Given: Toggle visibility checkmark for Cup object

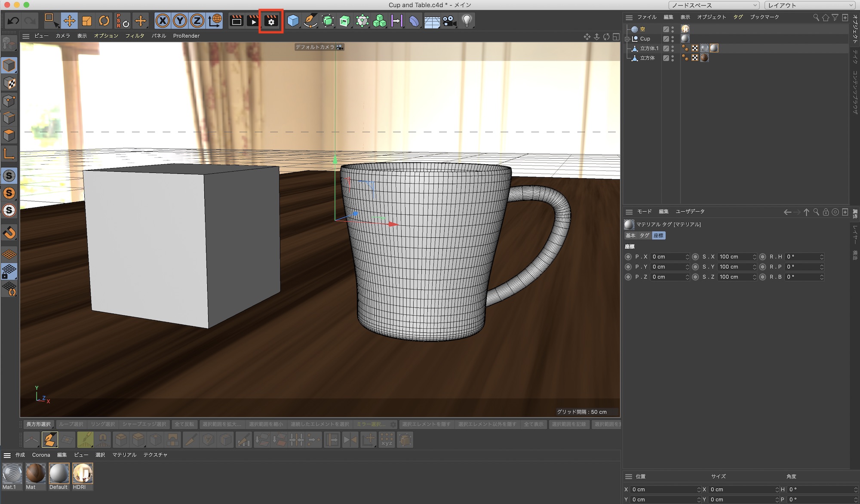Looking at the screenshot, I should (666, 39).
